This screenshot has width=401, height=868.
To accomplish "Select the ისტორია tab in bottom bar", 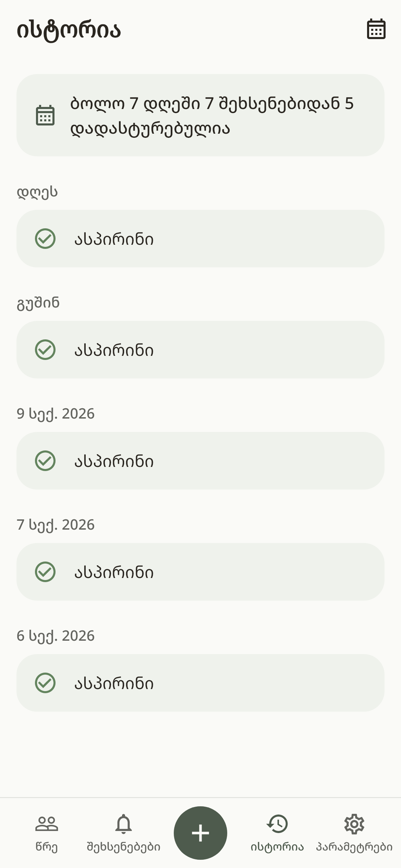I will [277, 833].
